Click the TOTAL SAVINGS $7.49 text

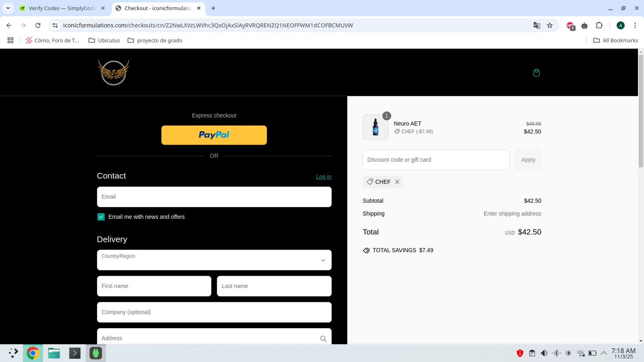(403, 250)
